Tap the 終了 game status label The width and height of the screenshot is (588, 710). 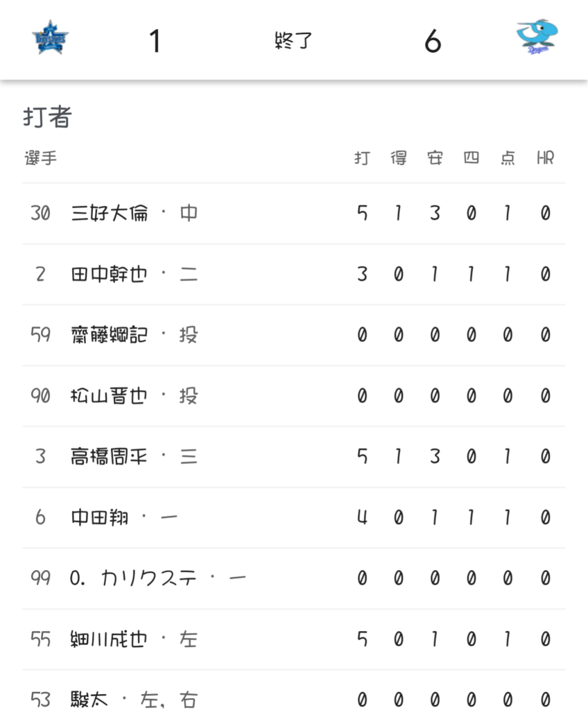[x=293, y=42]
